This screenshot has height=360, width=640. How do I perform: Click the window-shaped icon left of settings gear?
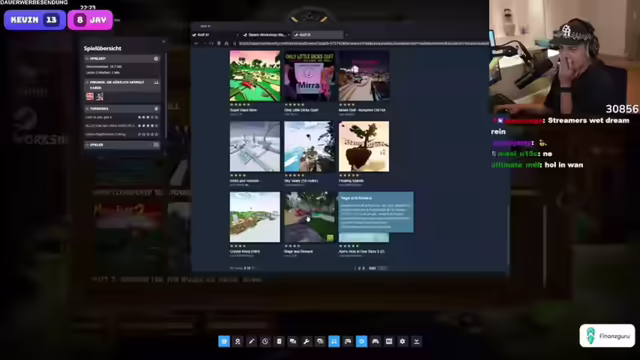[389, 341]
